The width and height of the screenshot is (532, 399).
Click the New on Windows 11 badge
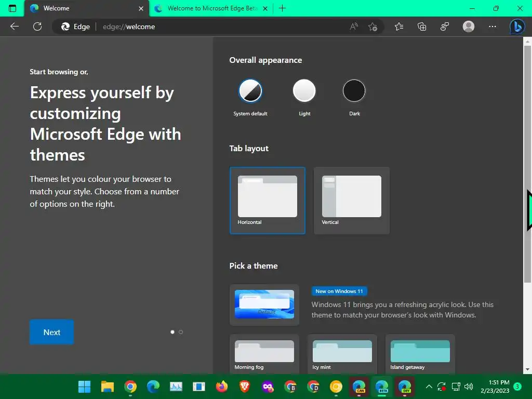coord(339,291)
